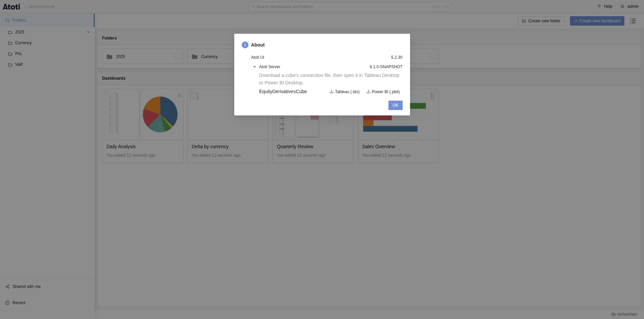The height and width of the screenshot is (319, 644).
Task: Select the Folders tab in sidebar
Action: [47, 20]
